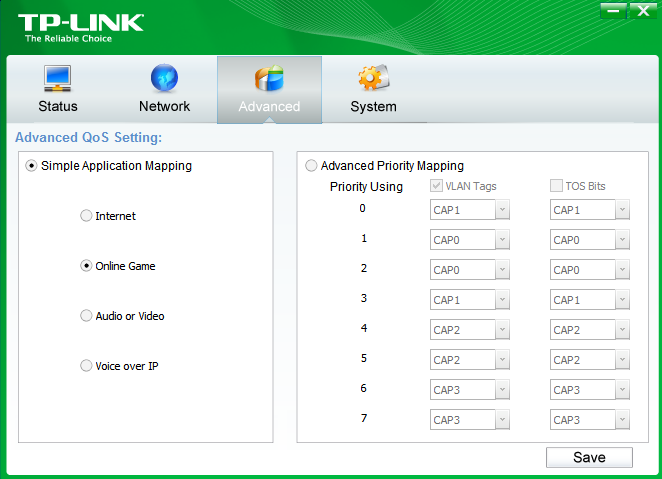Open VLAN Tags dropdown for priority 4

coord(469,330)
